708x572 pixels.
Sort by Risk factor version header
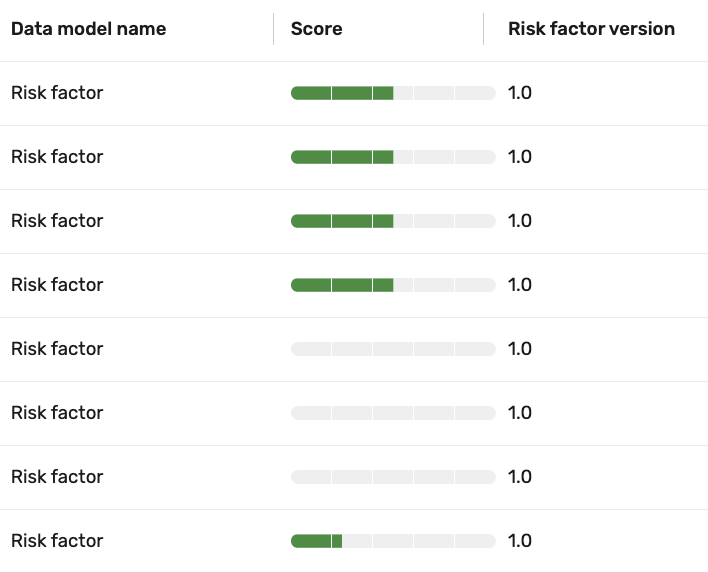tap(592, 29)
